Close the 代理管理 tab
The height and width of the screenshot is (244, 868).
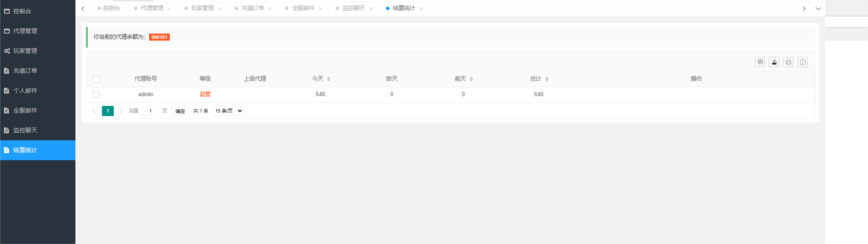169,9
